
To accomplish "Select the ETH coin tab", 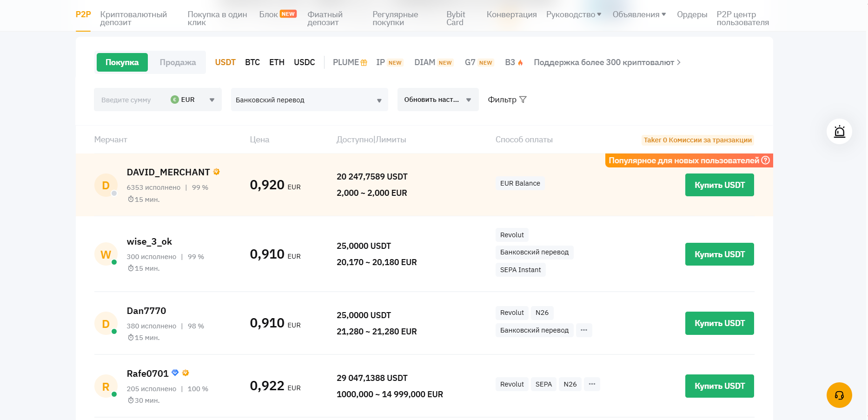I will 277,62.
